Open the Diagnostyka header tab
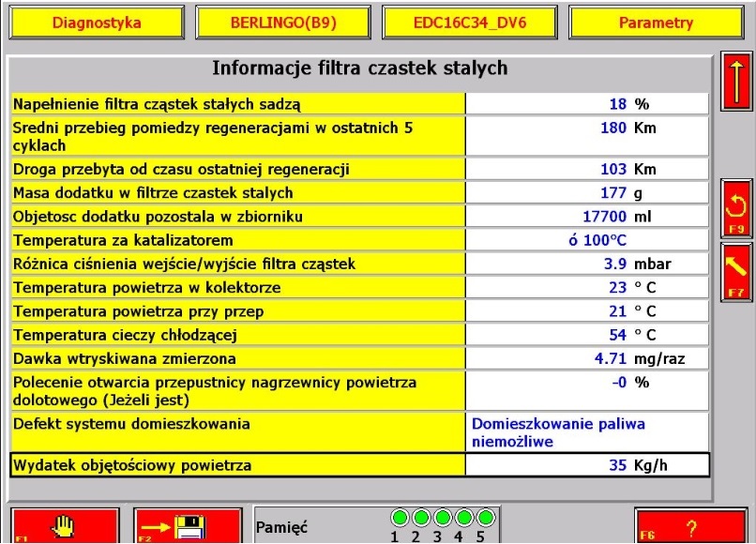Image resolution: width=756 pixels, height=544 pixels. [x=97, y=23]
